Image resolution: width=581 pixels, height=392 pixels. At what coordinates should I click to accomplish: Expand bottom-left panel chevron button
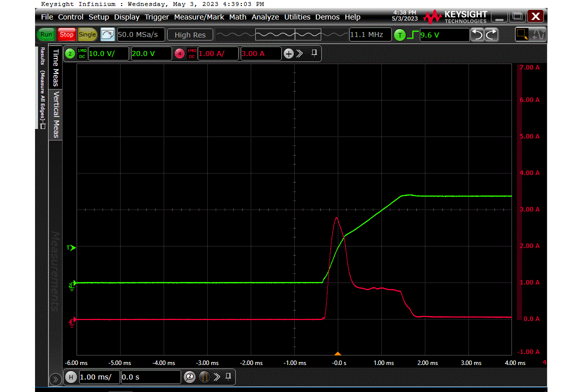pyautogui.click(x=54, y=378)
